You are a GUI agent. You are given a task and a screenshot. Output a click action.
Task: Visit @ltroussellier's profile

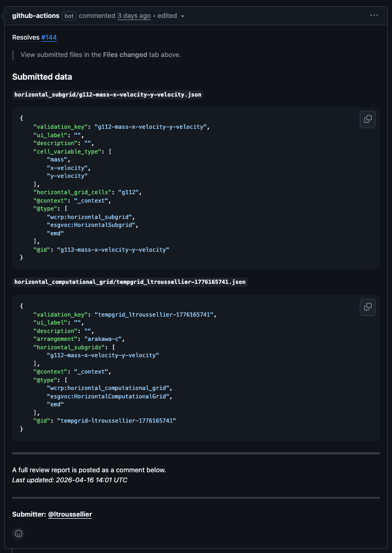click(70, 514)
